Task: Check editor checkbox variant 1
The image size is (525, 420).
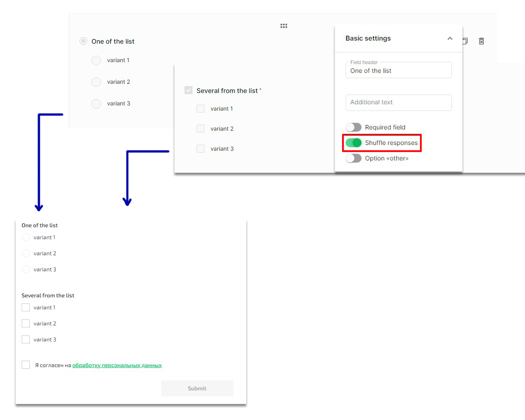Action: [x=201, y=109]
